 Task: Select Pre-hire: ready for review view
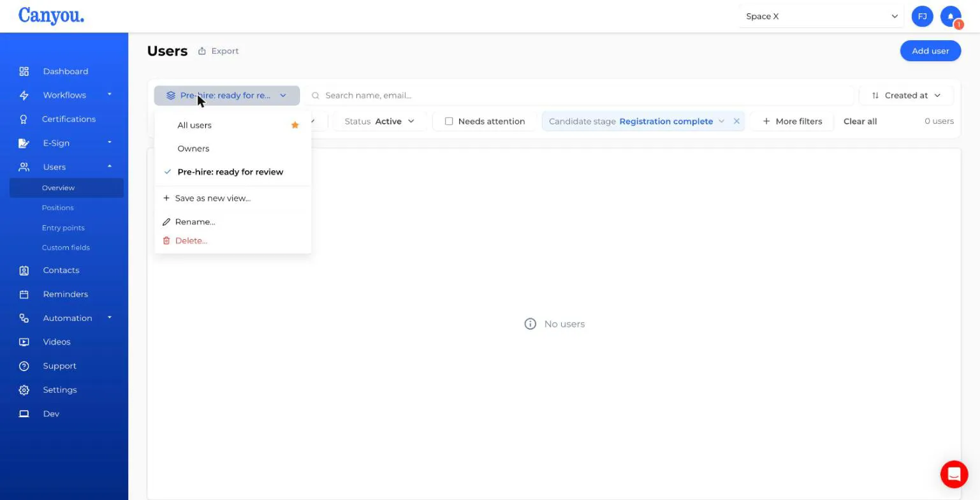pos(233,172)
